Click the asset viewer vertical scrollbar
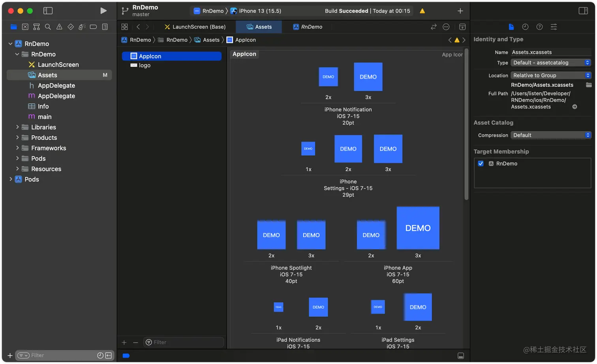Viewport: 597px width, 364px height. click(466, 124)
